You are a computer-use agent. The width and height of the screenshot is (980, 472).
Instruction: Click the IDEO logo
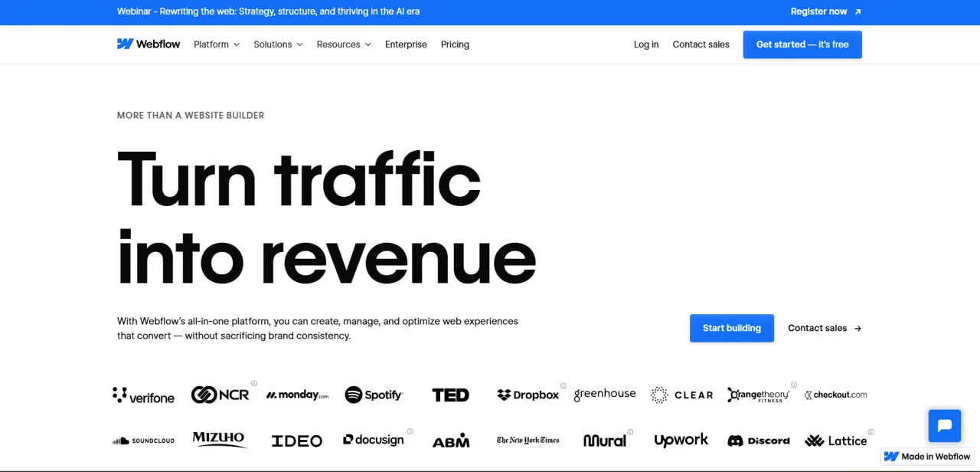[x=297, y=441]
